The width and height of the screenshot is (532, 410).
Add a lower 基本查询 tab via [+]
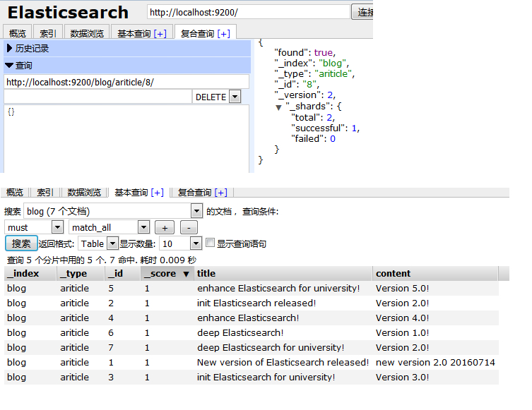point(157,193)
